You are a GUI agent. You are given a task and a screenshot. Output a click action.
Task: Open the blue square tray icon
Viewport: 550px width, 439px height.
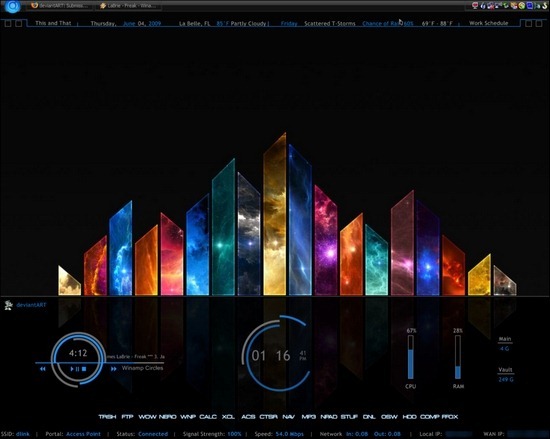pos(530,6)
